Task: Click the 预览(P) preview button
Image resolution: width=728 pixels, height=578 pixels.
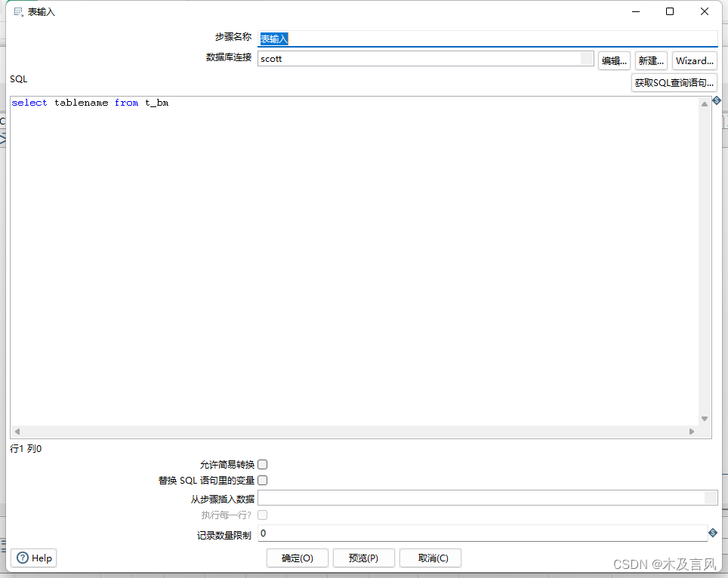Action: (363, 558)
